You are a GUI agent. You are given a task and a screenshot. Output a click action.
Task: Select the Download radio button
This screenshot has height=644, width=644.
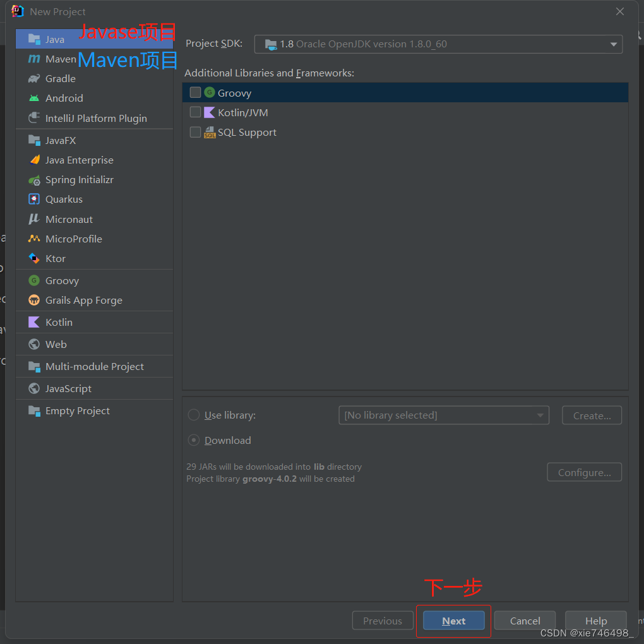pyautogui.click(x=194, y=440)
